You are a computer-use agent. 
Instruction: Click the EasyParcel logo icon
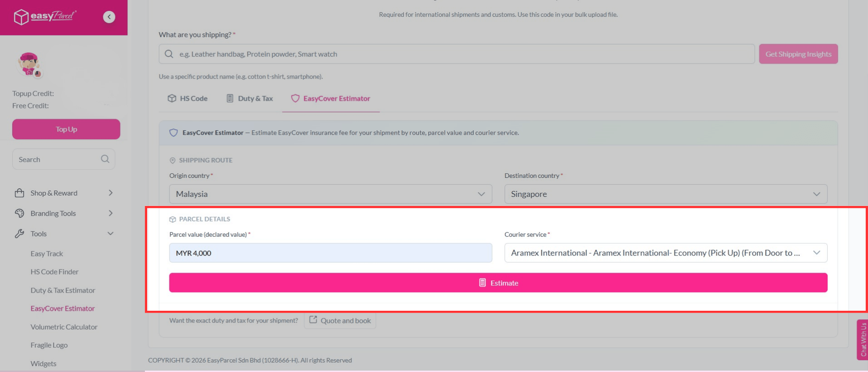pos(21,17)
